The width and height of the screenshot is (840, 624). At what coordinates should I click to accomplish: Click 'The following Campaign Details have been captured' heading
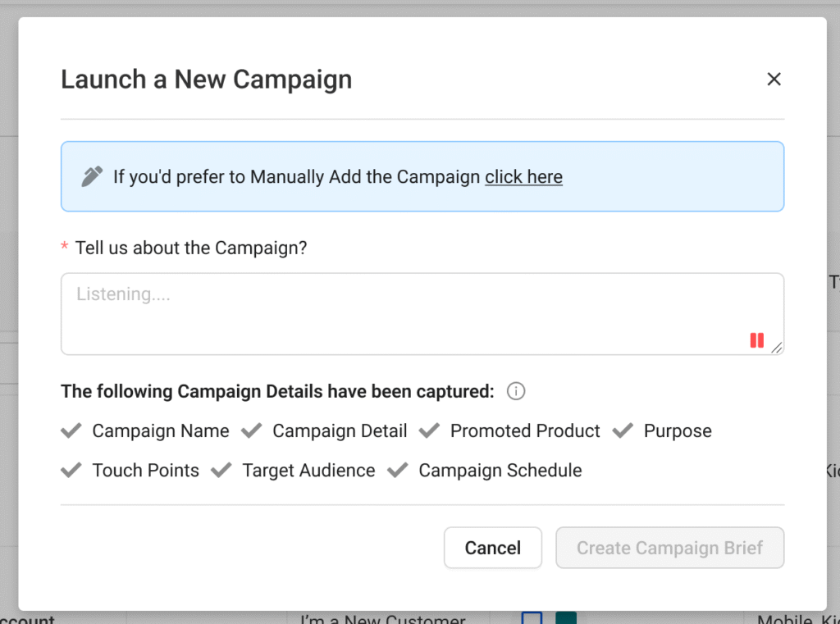[x=277, y=392]
